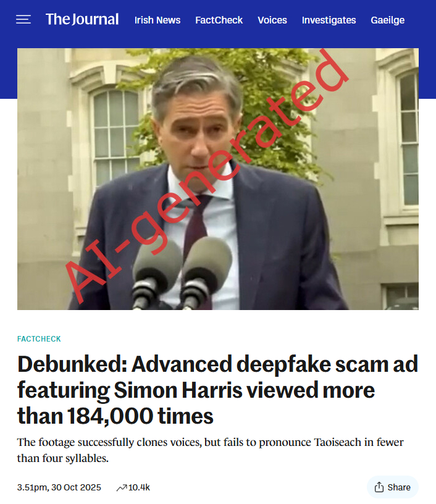This screenshot has width=436, height=504.
Task: Click the trending views arrow icon
Action: (122, 487)
